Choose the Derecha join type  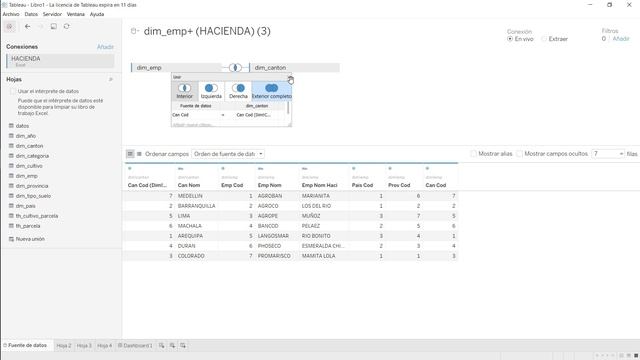point(238,91)
